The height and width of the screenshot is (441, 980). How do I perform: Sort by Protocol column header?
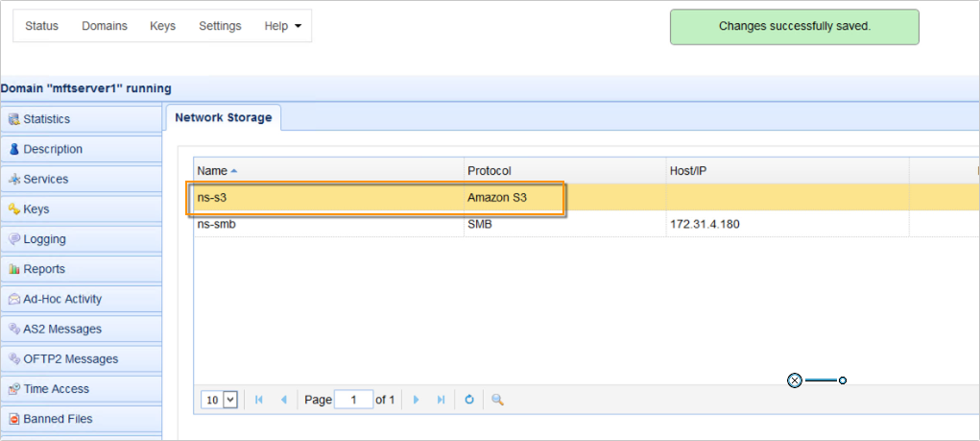[490, 170]
